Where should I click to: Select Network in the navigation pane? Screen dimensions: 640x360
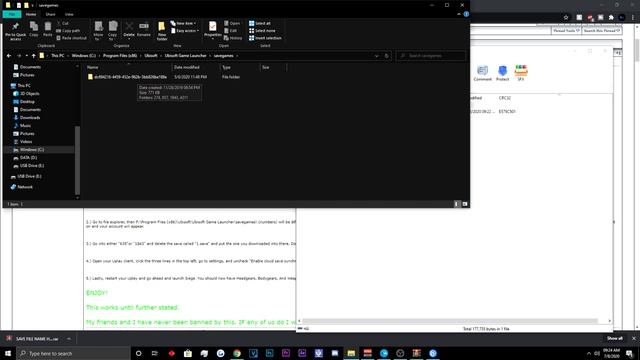[25, 187]
